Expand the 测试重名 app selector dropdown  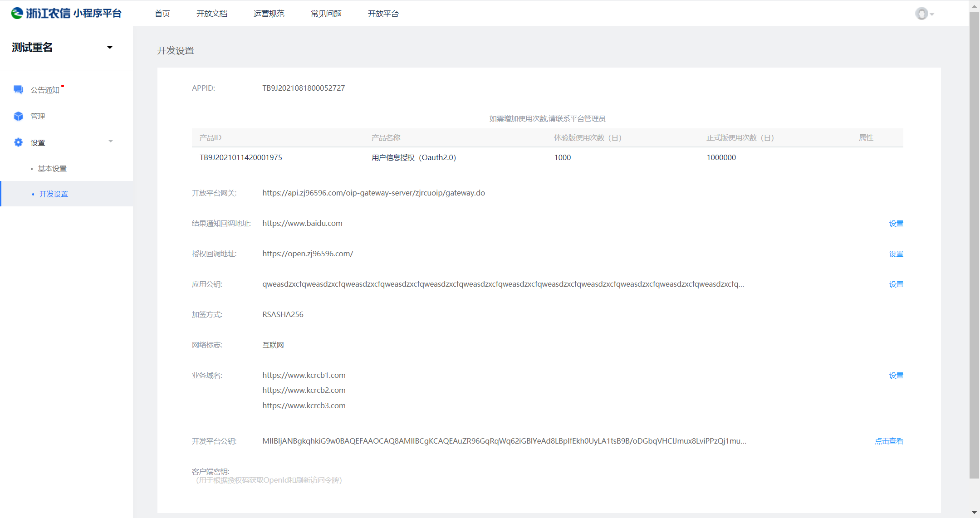(x=109, y=48)
